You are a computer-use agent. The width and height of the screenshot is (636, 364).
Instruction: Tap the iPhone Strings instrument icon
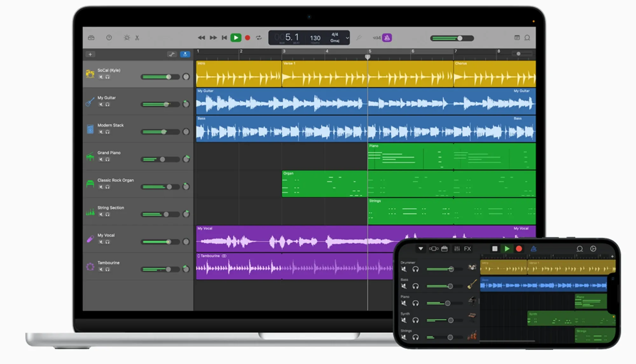tap(472, 335)
